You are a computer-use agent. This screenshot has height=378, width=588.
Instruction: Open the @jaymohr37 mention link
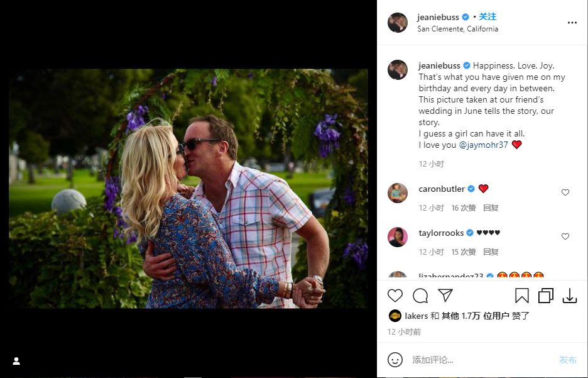484,145
